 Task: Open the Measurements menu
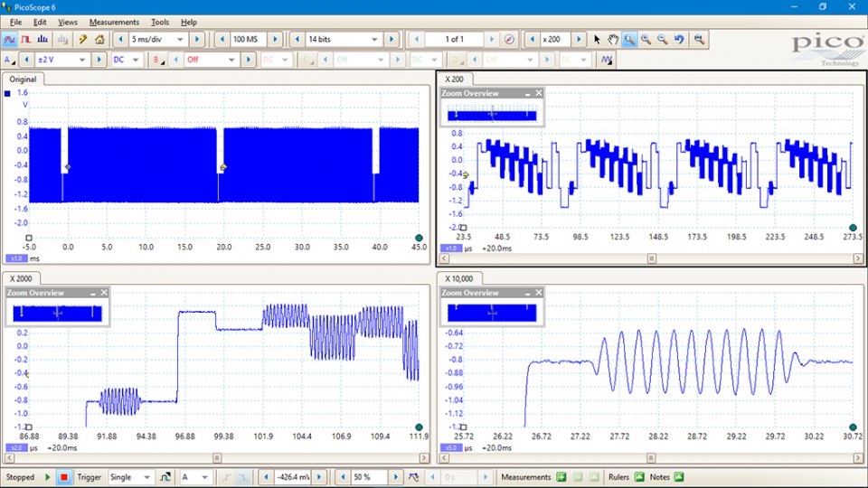pos(114,22)
